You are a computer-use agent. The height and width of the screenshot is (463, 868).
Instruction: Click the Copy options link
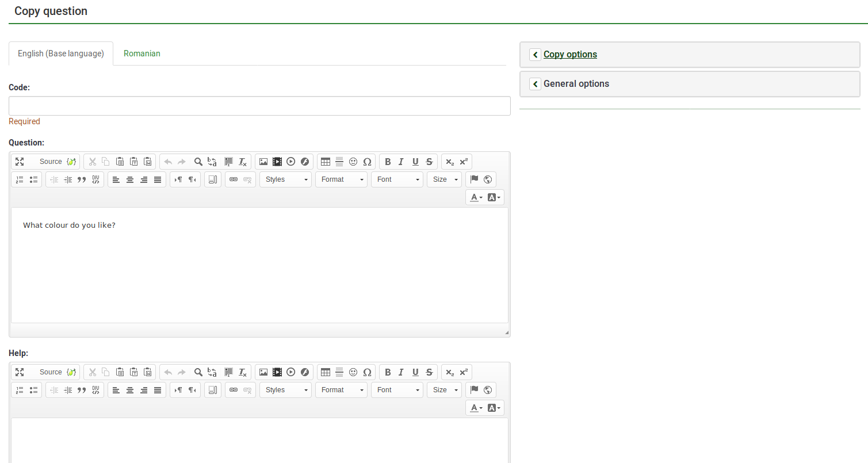(570, 55)
